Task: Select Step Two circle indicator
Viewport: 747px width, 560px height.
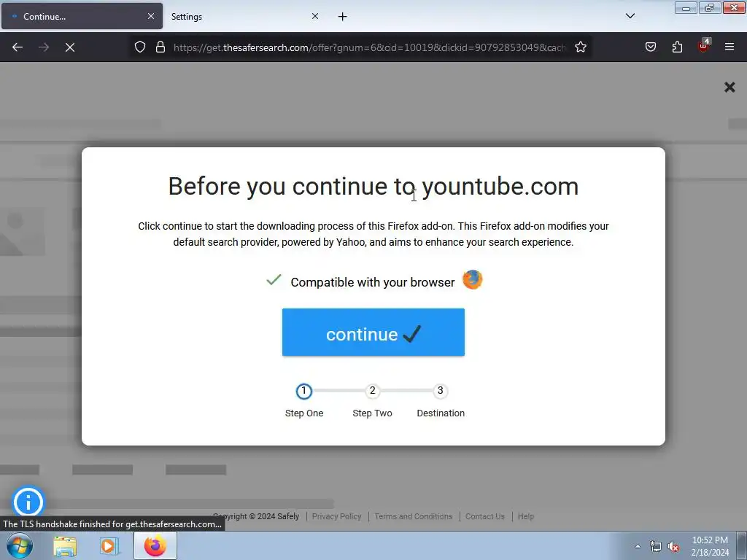Action: tap(373, 391)
